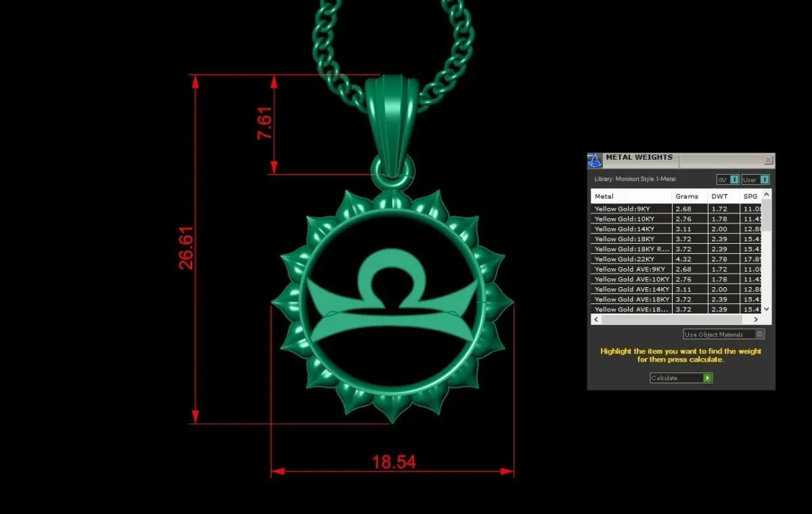This screenshot has height=514, width=812.
Task: Select the Yellow Gold AVE:18KY row
Action: point(677,299)
